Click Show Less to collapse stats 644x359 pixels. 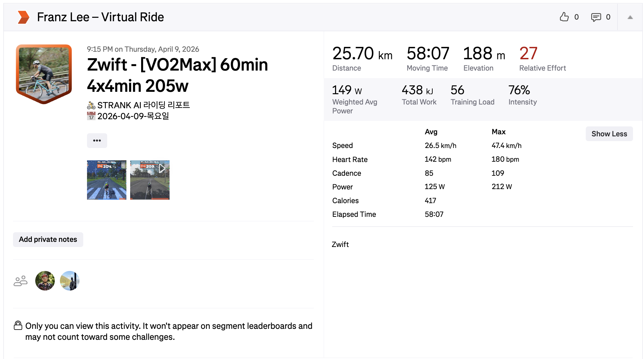coord(609,134)
